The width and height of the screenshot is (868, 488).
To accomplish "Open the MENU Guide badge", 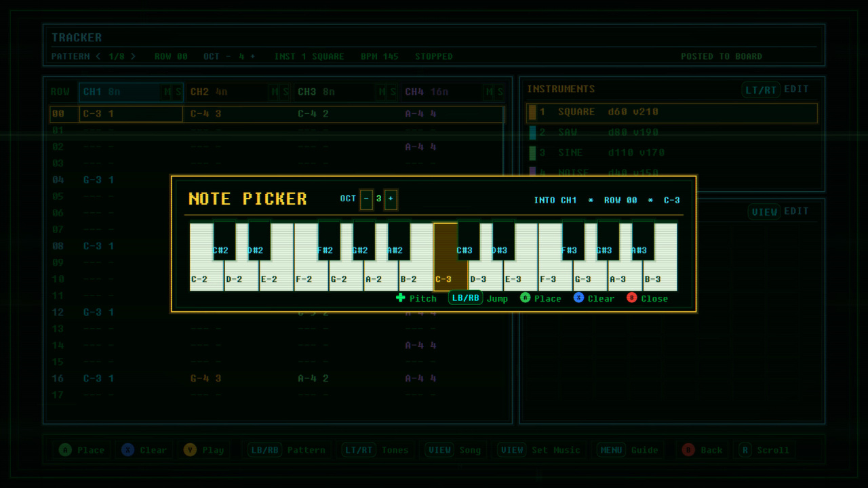I will [x=611, y=450].
